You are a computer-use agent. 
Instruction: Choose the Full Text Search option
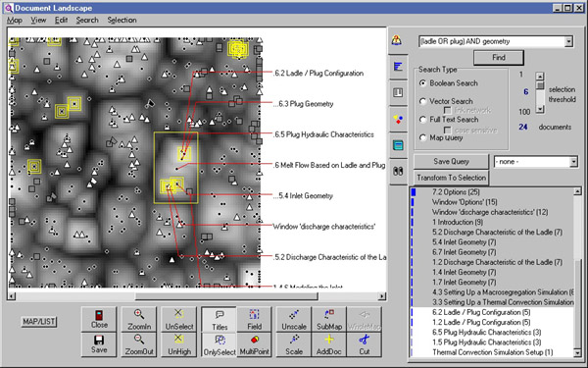coord(423,120)
